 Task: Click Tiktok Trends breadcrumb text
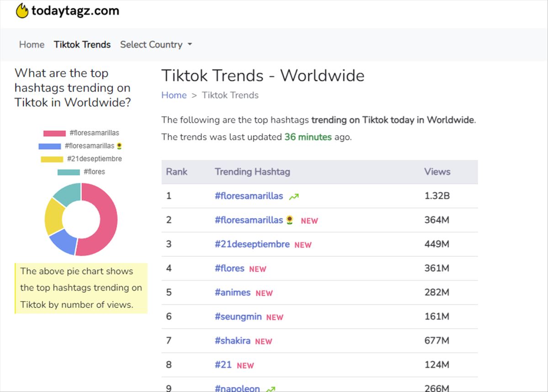click(230, 95)
